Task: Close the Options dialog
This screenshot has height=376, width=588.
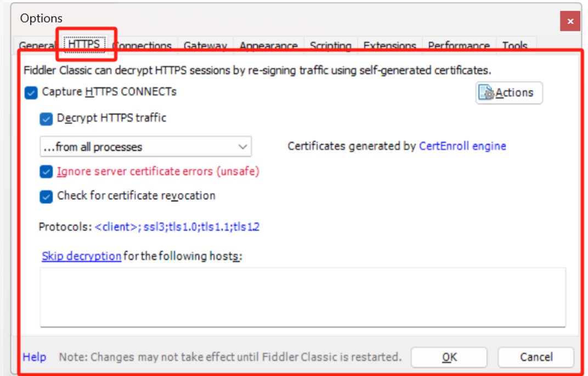Action: click(x=570, y=21)
